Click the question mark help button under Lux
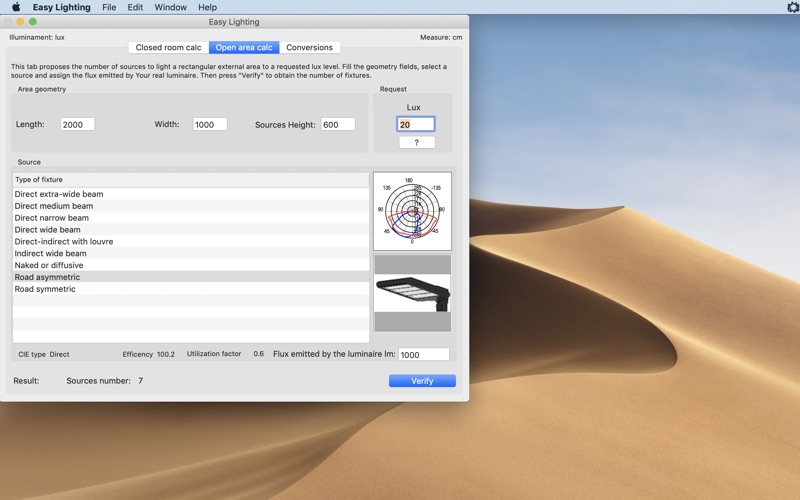Viewport: 800px width, 500px height. [x=417, y=142]
